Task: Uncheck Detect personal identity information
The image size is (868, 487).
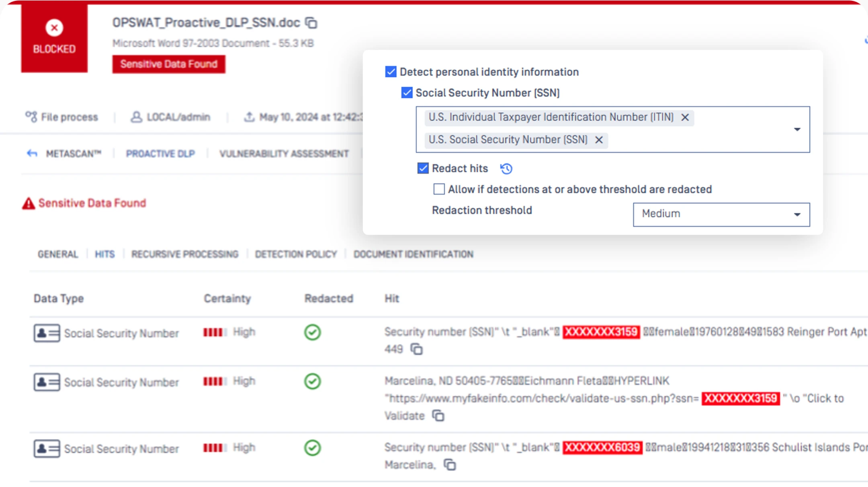Action: click(x=391, y=72)
